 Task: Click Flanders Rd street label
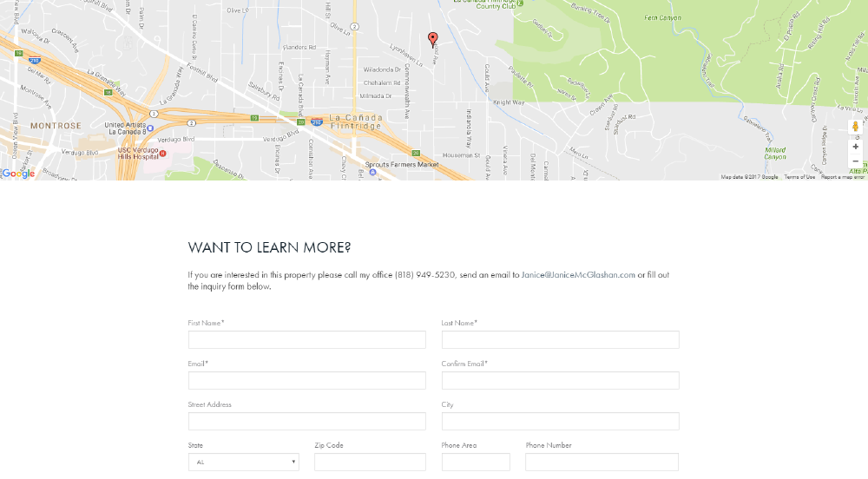[299, 48]
